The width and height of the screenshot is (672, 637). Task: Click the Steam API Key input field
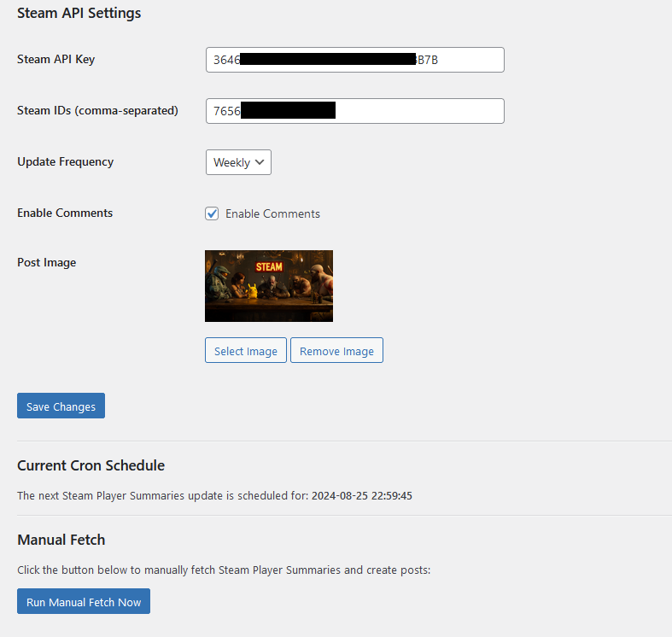(x=354, y=60)
